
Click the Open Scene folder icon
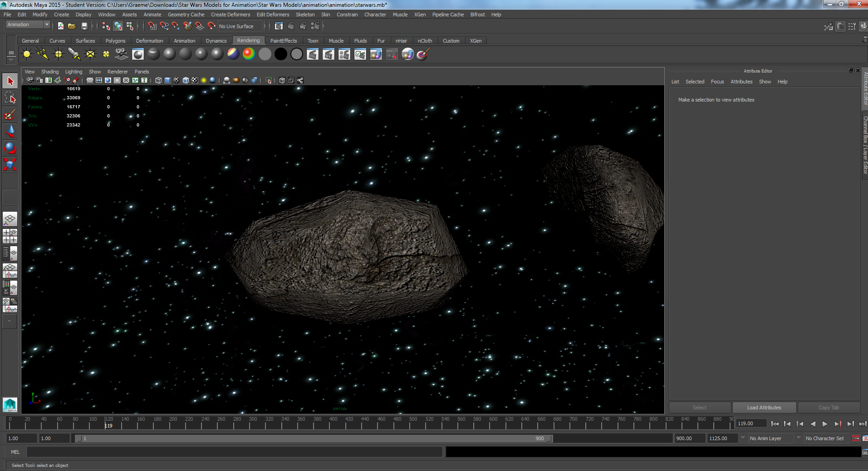click(72, 26)
